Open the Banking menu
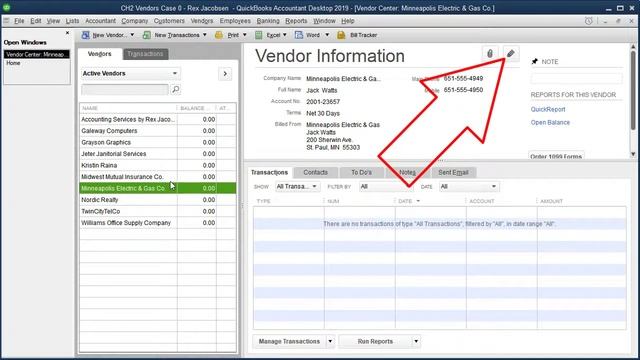Image resolution: width=640 pixels, height=360 pixels. [x=268, y=21]
